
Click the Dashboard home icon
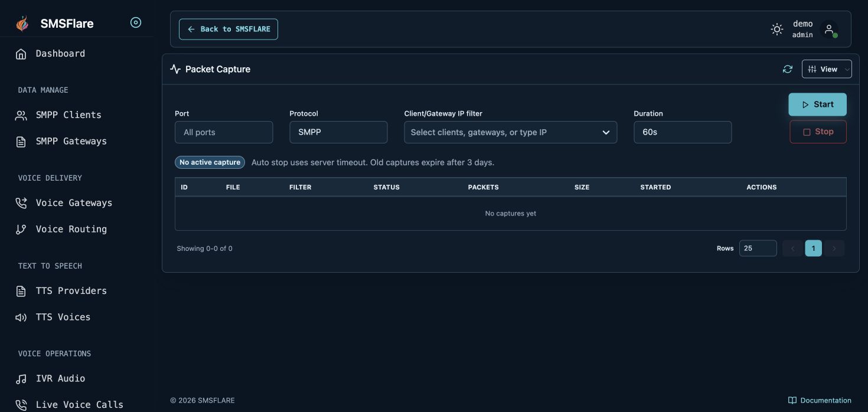[21, 54]
